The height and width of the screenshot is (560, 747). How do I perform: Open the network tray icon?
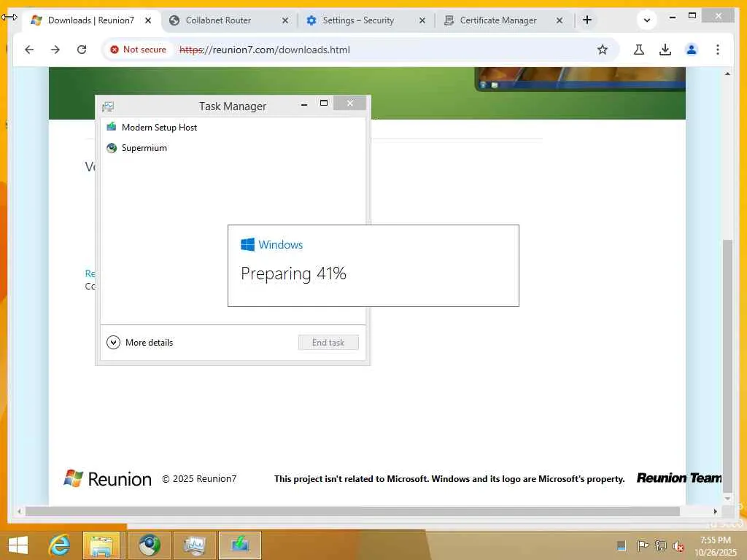click(660, 545)
